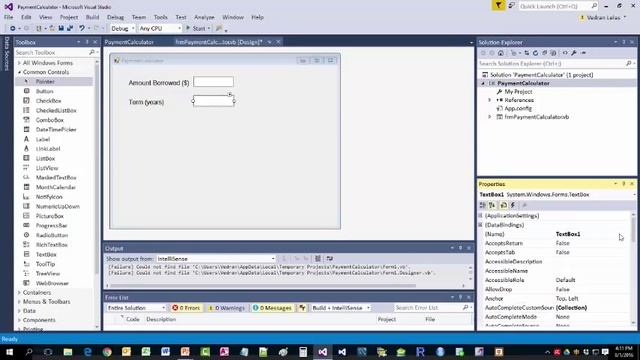Viewport: 640px width, 360px height.
Task: Select the App.config file
Action: (518, 109)
